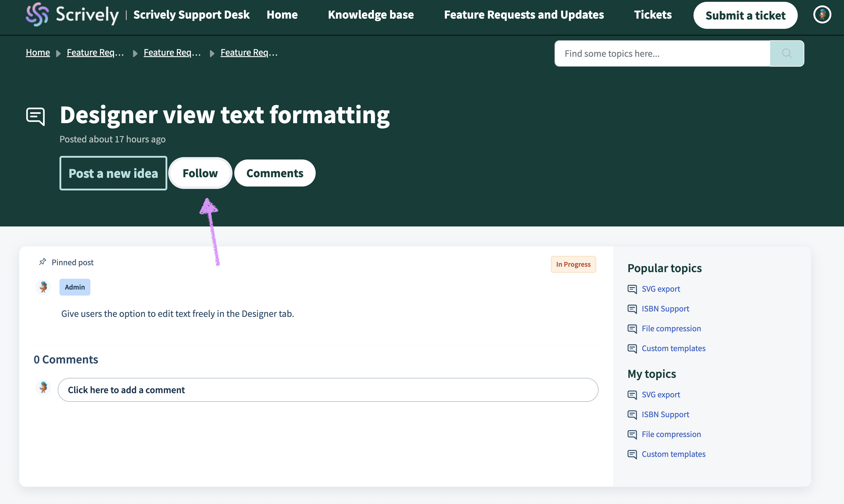
Task: Click the search magnifier button
Action: (x=786, y=53)
